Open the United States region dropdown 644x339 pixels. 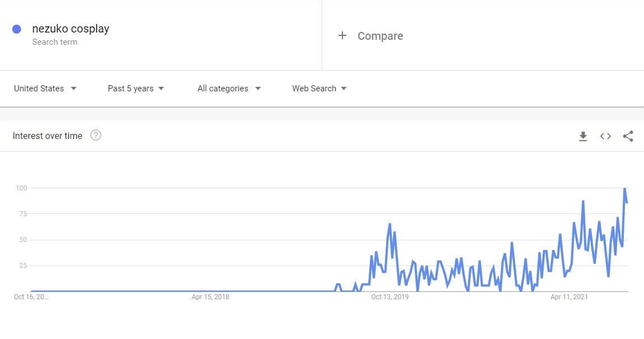tap(45, 88)
